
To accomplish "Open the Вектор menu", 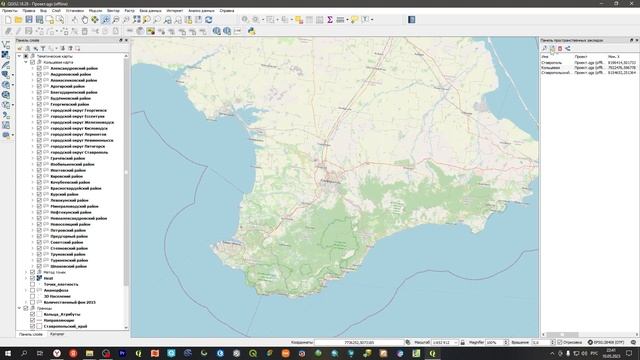I will click(x=113, y=11).
